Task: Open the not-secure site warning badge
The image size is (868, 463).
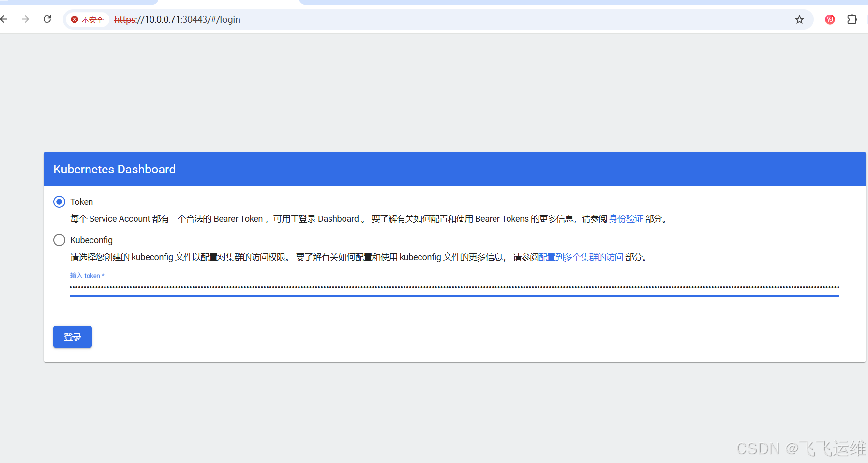Action: click(88, 20)
